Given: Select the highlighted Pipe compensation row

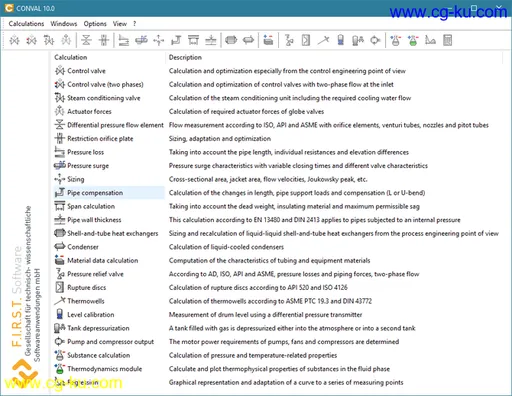Looking at the screenshot, I should pyautogui.click(x=109, y=193).
